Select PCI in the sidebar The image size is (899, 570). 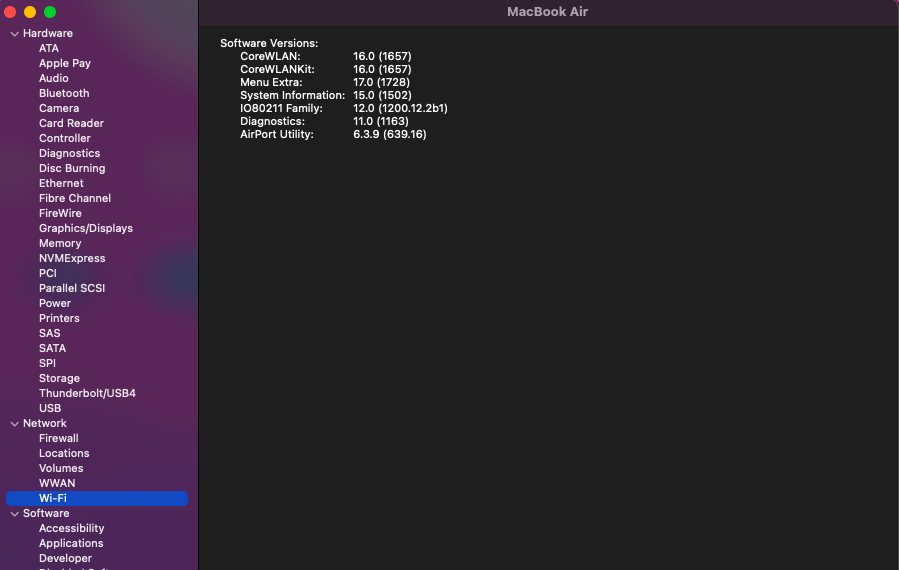click(x=48, y=273)
